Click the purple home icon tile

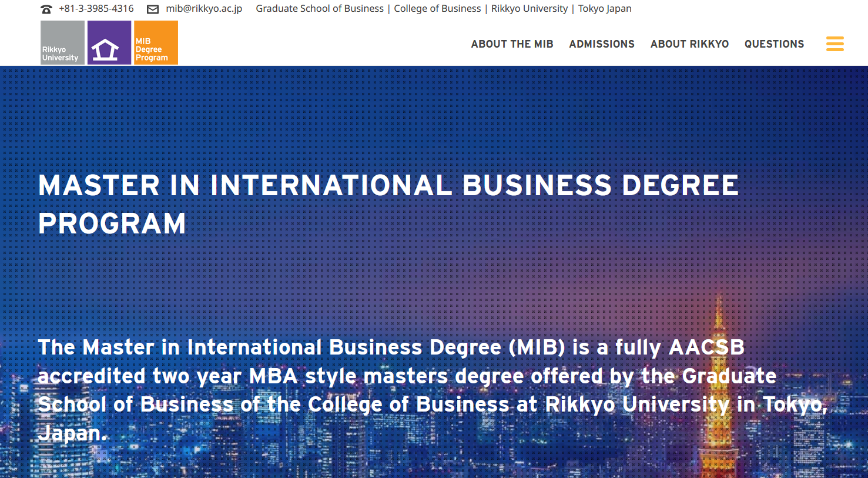click(109, 43)
